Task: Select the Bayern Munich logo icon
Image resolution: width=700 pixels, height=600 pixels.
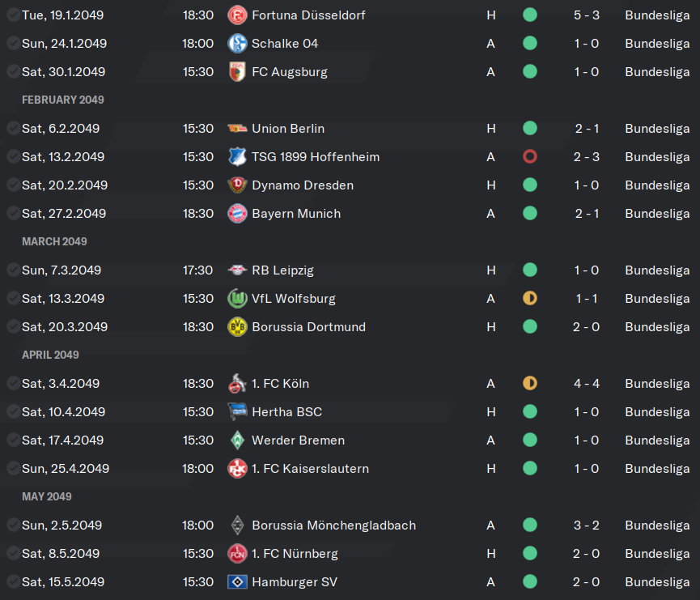Action: pyautogui.click(x=237, y=214)
